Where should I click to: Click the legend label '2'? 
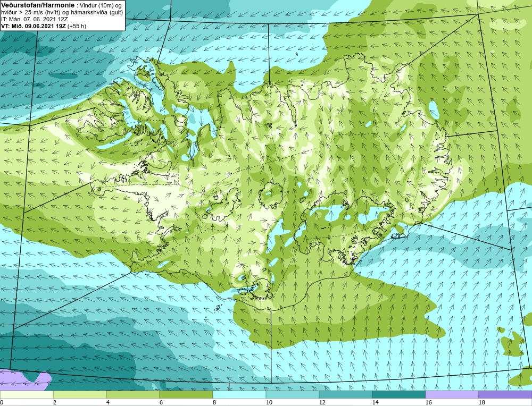pyautogui.click(x=55, y=402)
